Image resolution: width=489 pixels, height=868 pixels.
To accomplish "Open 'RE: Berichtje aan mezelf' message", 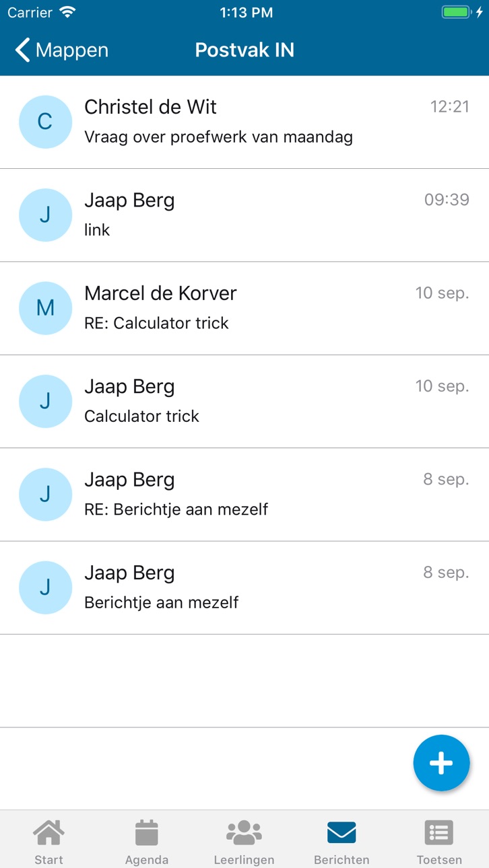I will (244, 495).
